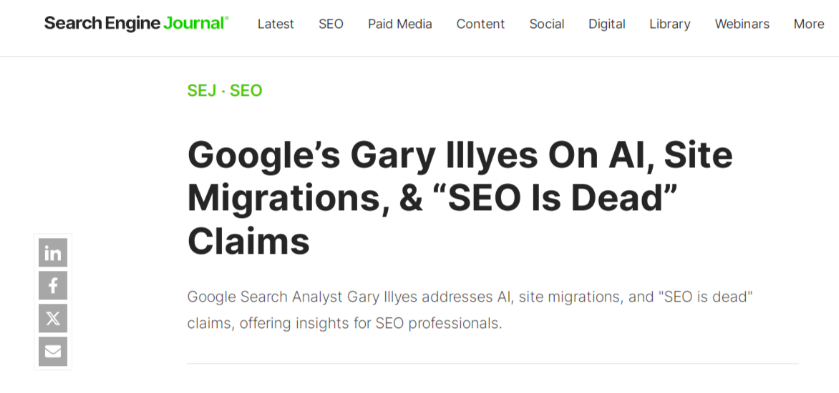The width and height of the screenshot is (839, 393).
Task: Open the Paid Media section
Action: [x=400, y=24]
